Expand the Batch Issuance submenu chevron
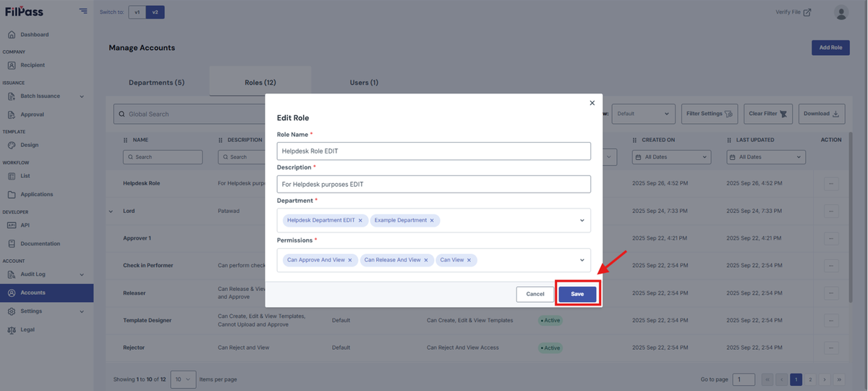The image size is (868, 391). (x=82, y=96)
